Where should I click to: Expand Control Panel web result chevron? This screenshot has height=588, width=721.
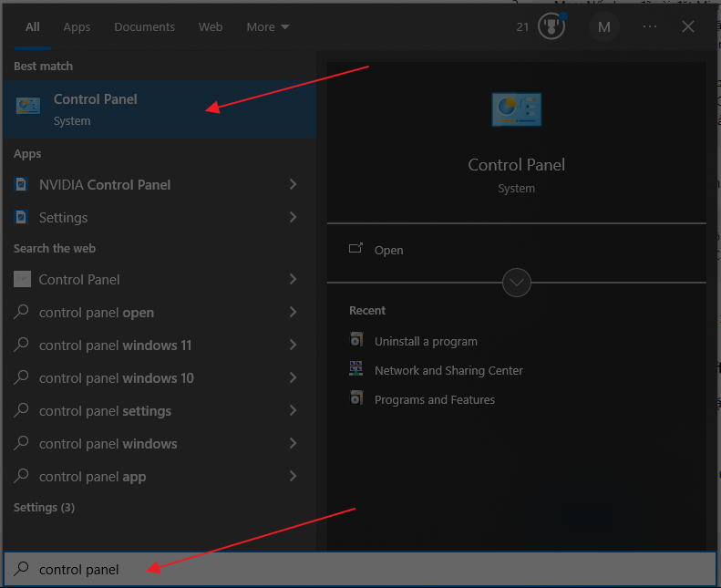point(293,279)
